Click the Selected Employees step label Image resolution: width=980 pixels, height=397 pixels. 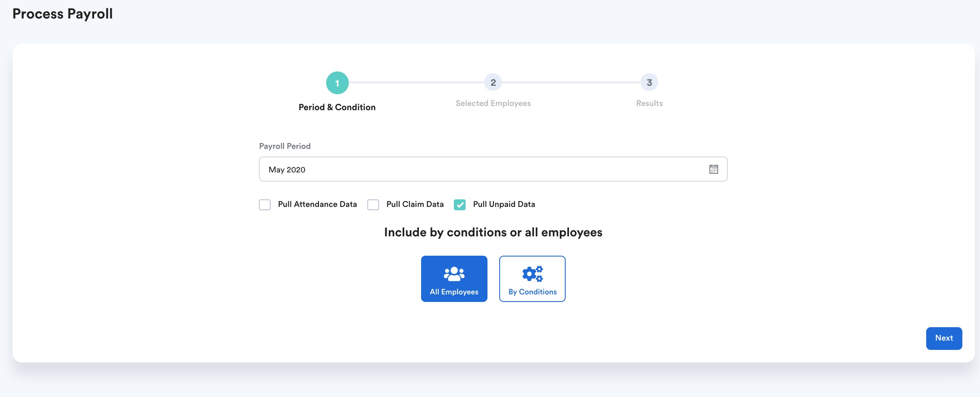coord(493,103)
